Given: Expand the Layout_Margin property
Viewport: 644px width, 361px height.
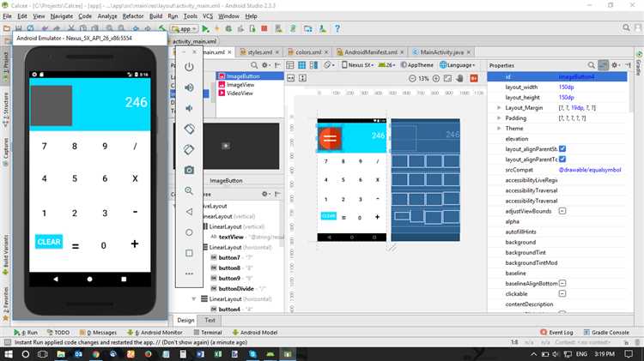Looking at the screenshot, I should pyautogui.click(x=500, y=107).
